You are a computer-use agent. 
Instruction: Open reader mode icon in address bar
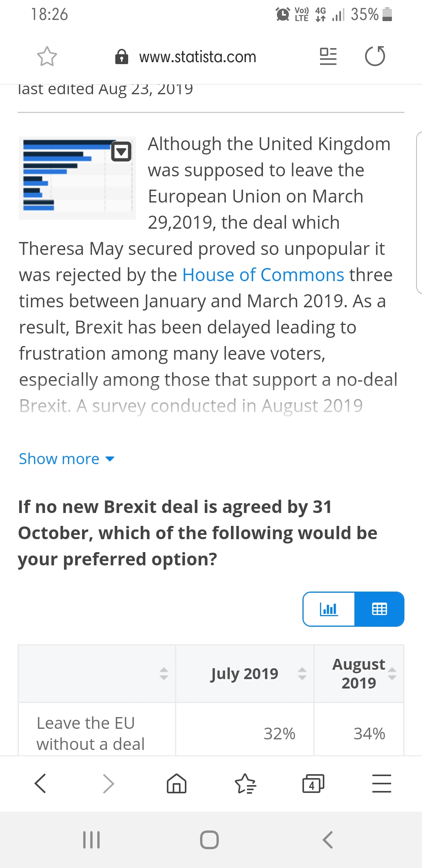click(328, 56)
